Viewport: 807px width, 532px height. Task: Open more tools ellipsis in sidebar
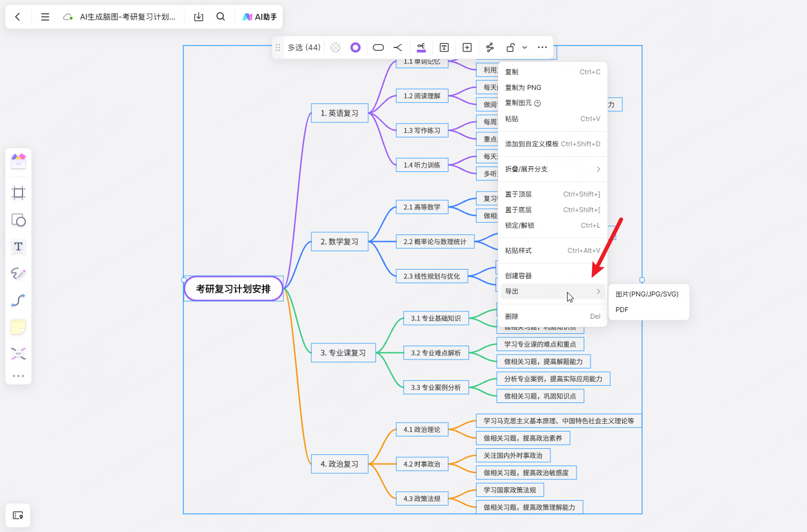point(18,376)
